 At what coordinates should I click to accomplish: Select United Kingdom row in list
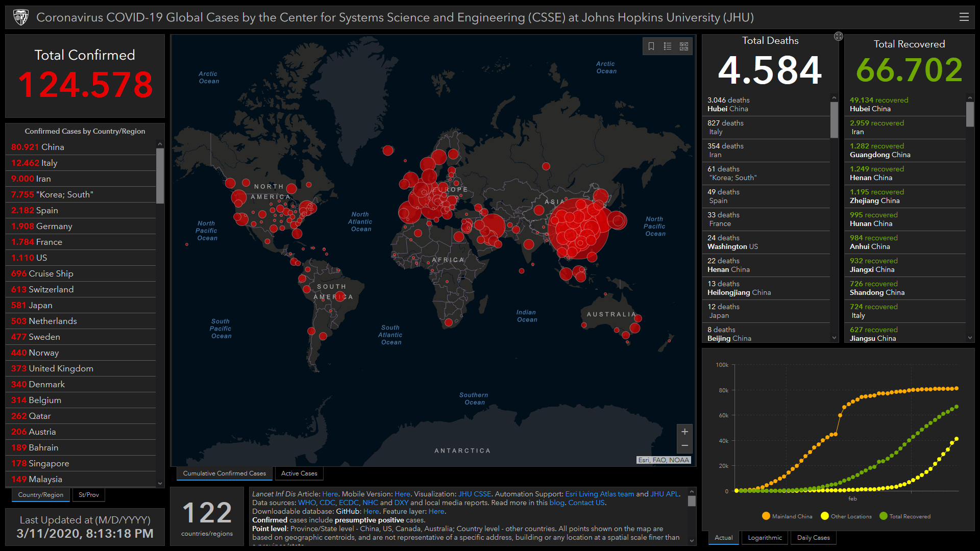point(81,368)
